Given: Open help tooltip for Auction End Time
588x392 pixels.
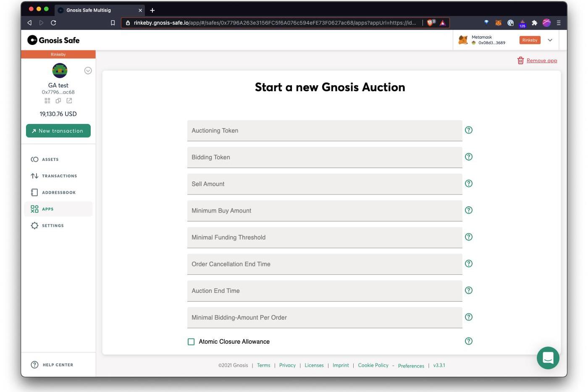Looking at the screenshot, I should [x=469, y=290].
